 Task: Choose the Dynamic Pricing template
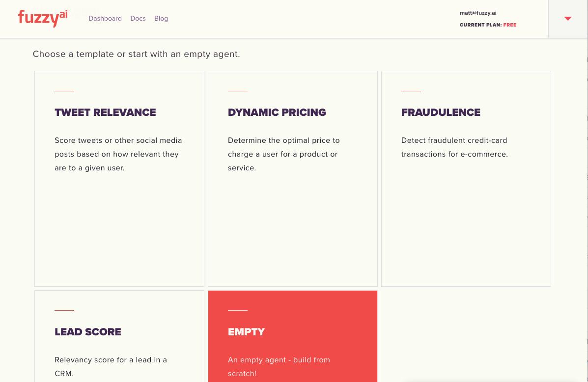pos(292,178)
